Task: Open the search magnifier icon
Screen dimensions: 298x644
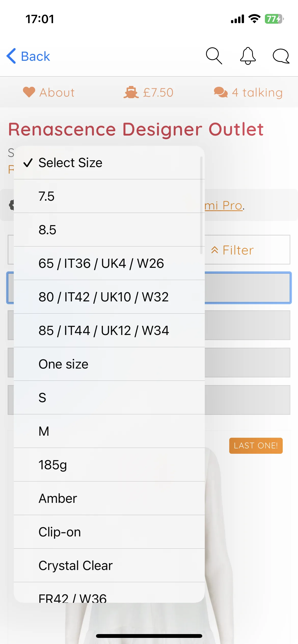Action: 214,56
